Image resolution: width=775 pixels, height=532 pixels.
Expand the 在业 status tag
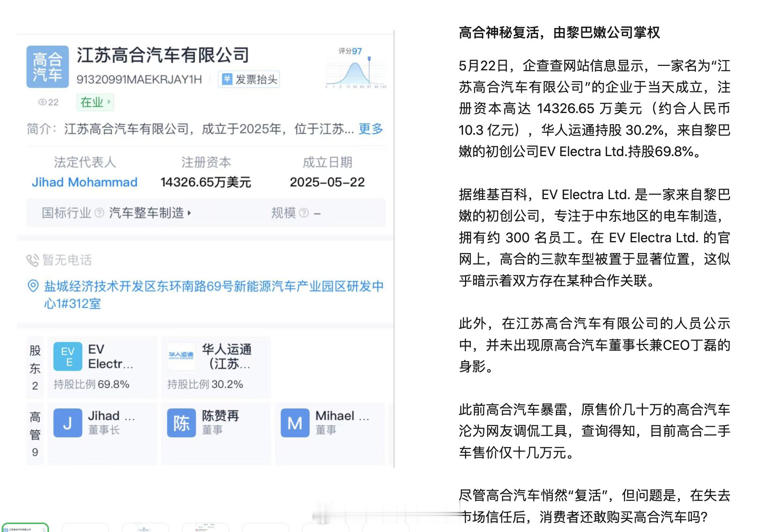coord(95,102)
